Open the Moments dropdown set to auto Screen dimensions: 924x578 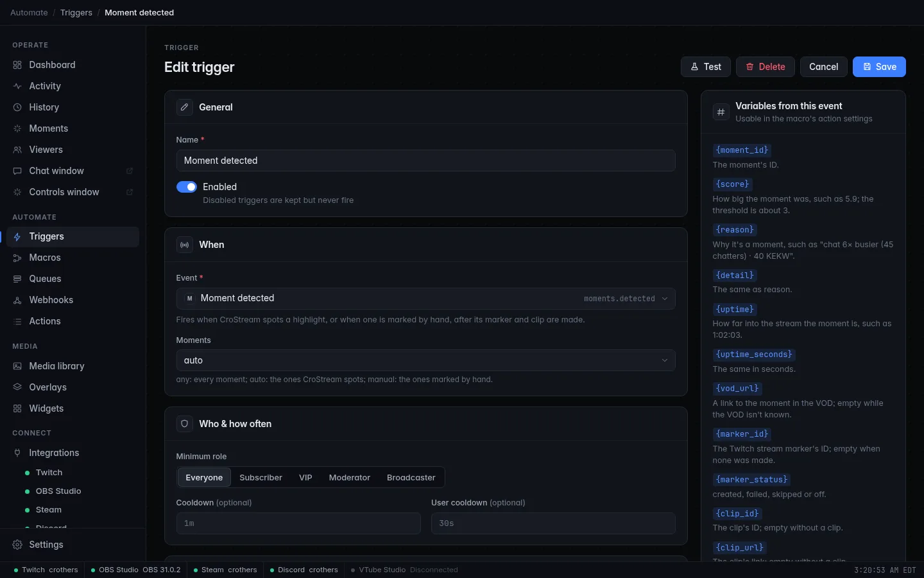click(425, 360)
